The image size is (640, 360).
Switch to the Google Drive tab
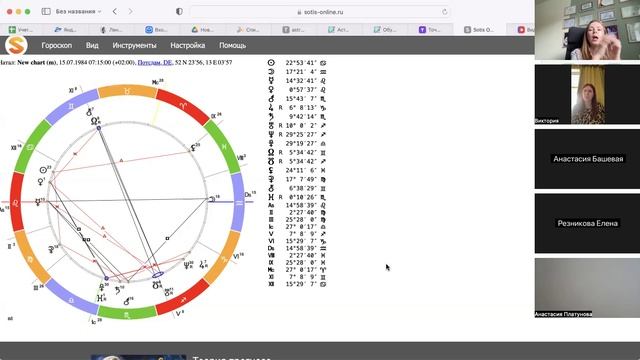point(203,29)
